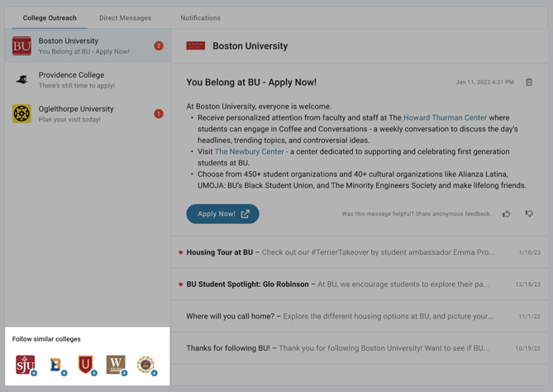Image resolution: width=553 pixels, height=392 pixels.
Task: Open the Notifications tab
Action: pos(200,18)
